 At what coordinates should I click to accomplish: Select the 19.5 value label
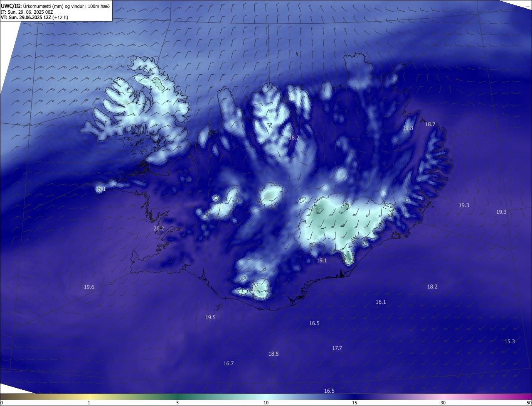(x=210, y=317)
